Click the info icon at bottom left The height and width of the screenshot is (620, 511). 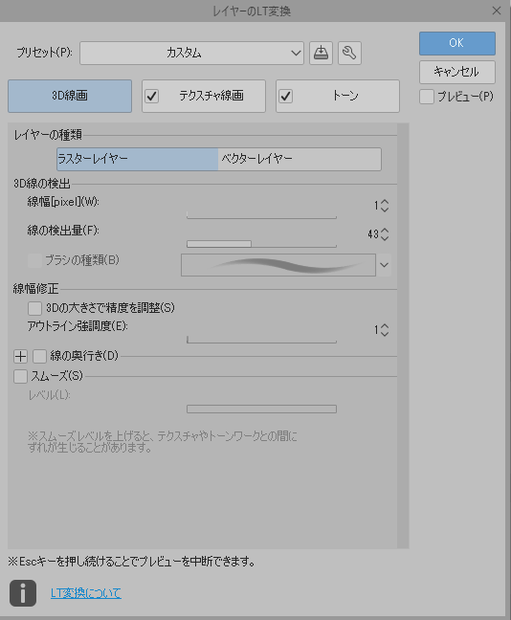(x=23, y=593)
